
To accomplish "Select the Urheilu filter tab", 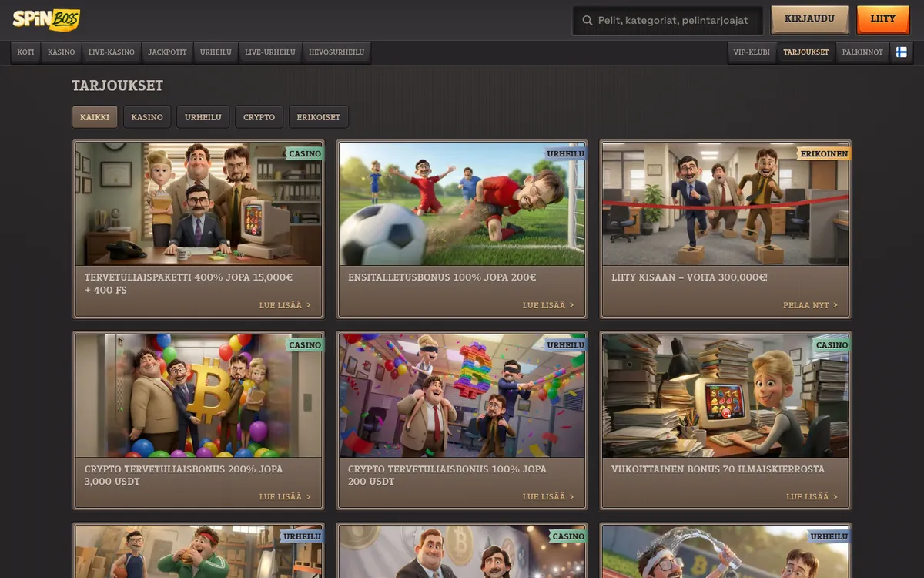I will point(203,117).
